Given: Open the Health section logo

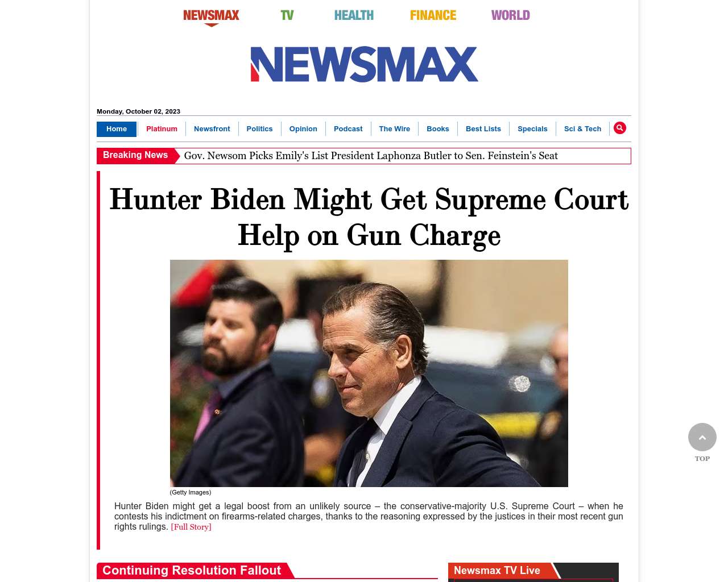Looking at the screenshot, I should tap(354, 15).
